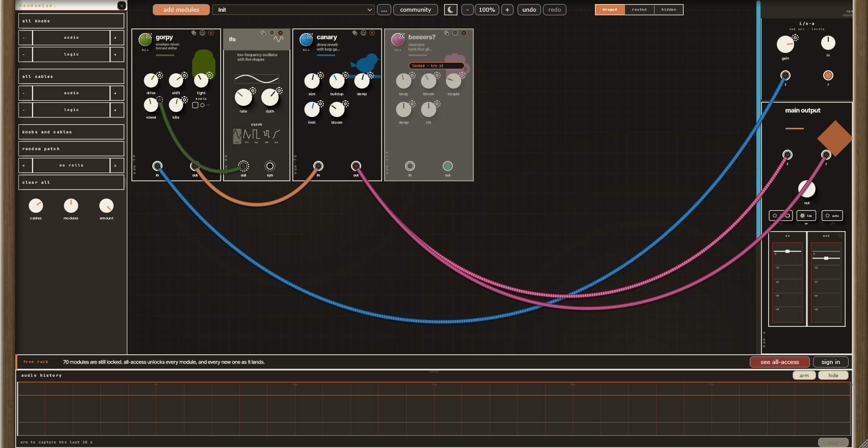Open the community section
Screen dimensions: 868x448
pyautogui.click(x=416, y=10)
